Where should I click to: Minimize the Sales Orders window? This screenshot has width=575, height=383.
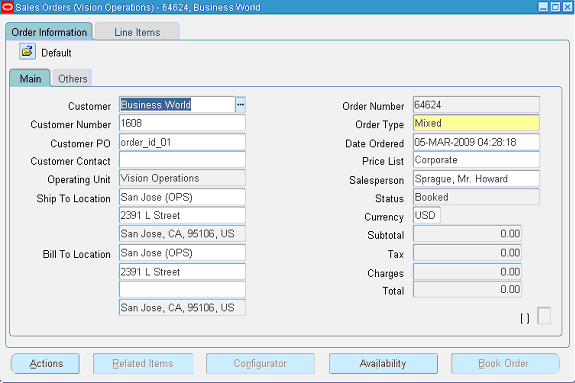[x=543, y=7]
